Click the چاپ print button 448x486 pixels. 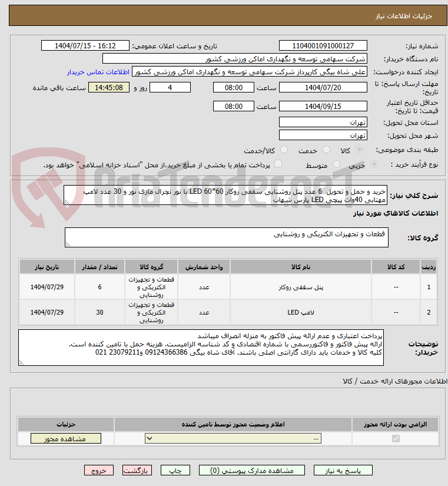tap(175, 471)
